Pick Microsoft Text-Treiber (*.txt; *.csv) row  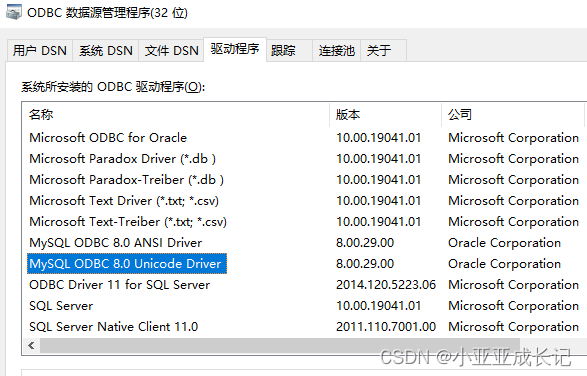pyautogui.click(x=128, y=222)
